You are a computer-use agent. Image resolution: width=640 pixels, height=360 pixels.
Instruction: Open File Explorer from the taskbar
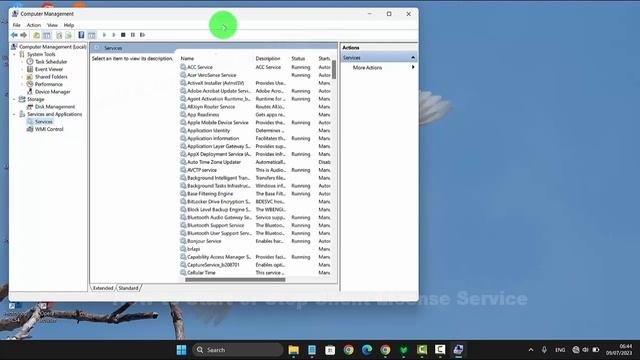point(293,350)
